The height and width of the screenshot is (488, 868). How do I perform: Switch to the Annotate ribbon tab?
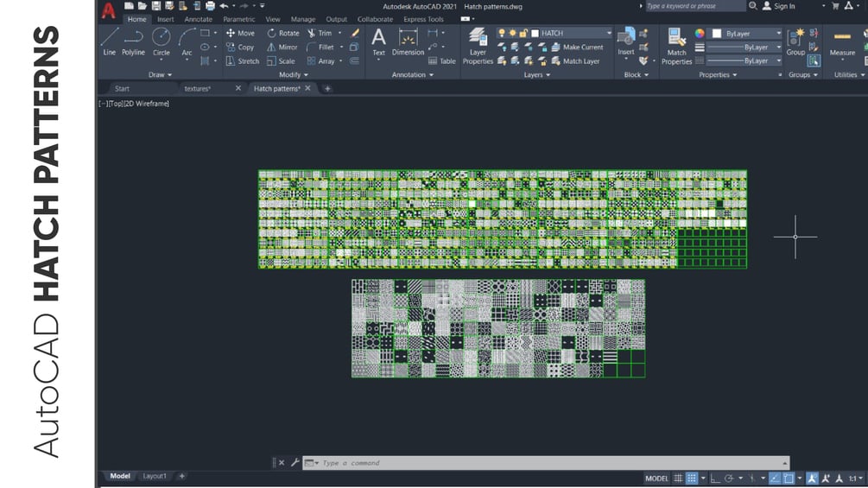[x=198, y=19]
